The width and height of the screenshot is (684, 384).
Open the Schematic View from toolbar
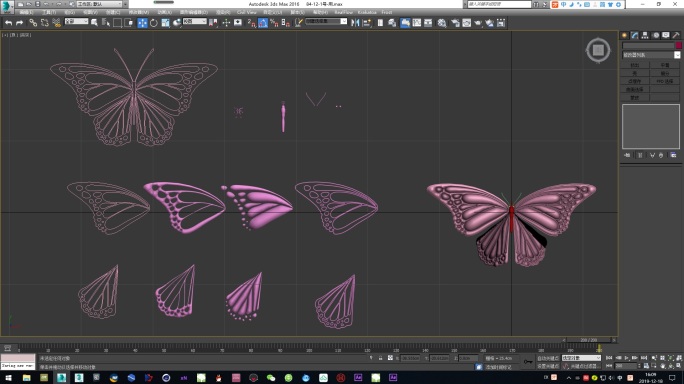click(x=428, y=23)
